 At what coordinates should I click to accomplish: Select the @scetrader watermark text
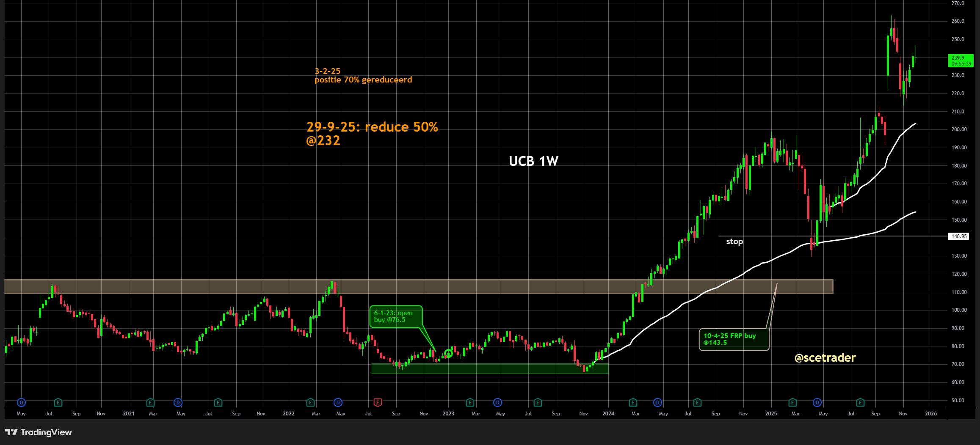825,358
